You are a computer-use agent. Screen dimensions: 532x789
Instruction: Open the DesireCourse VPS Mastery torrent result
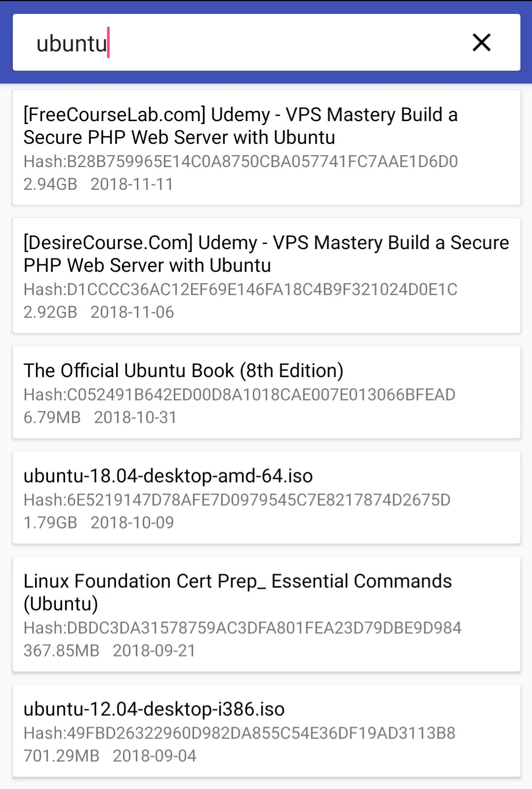tap(266, 254)
